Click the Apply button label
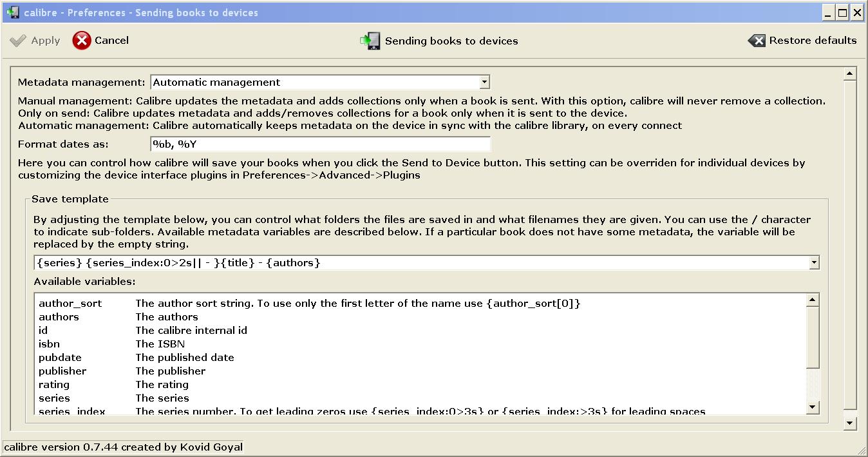Image resolution: width=868 pixels, height=457 pixels. (46, 41)
